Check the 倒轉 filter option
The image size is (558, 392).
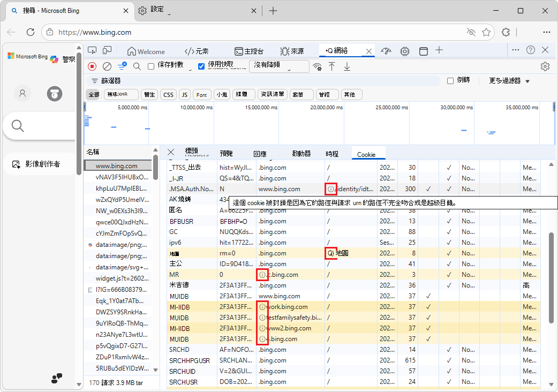451,79
